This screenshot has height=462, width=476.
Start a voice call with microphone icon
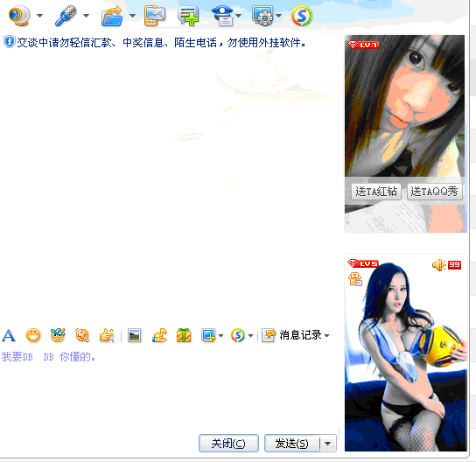coord(66,16)
